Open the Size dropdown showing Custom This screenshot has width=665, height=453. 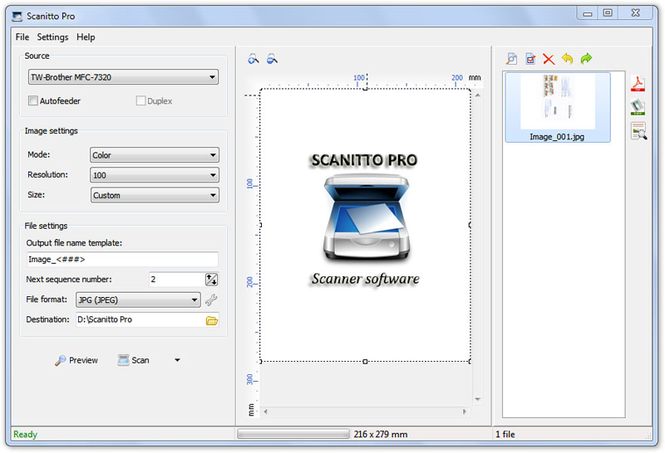[x=154, y=195]
